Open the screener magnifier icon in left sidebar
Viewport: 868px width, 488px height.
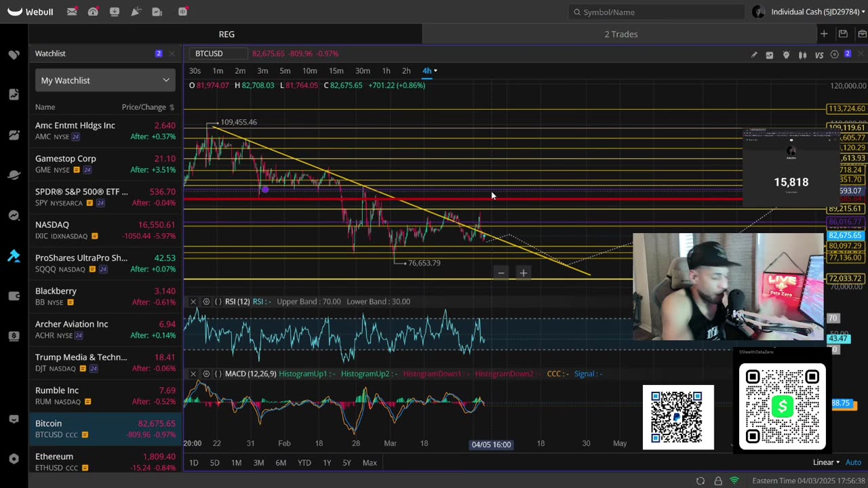tap(14, 216)
